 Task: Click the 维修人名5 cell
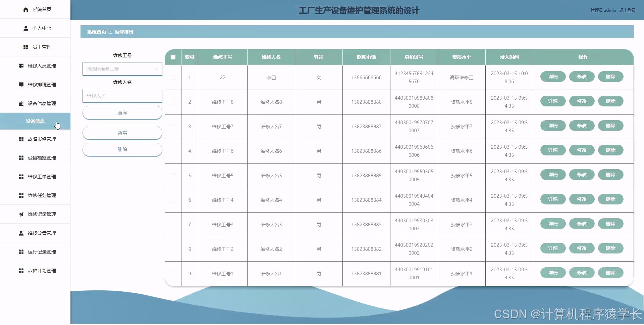[x=271, y=176]
